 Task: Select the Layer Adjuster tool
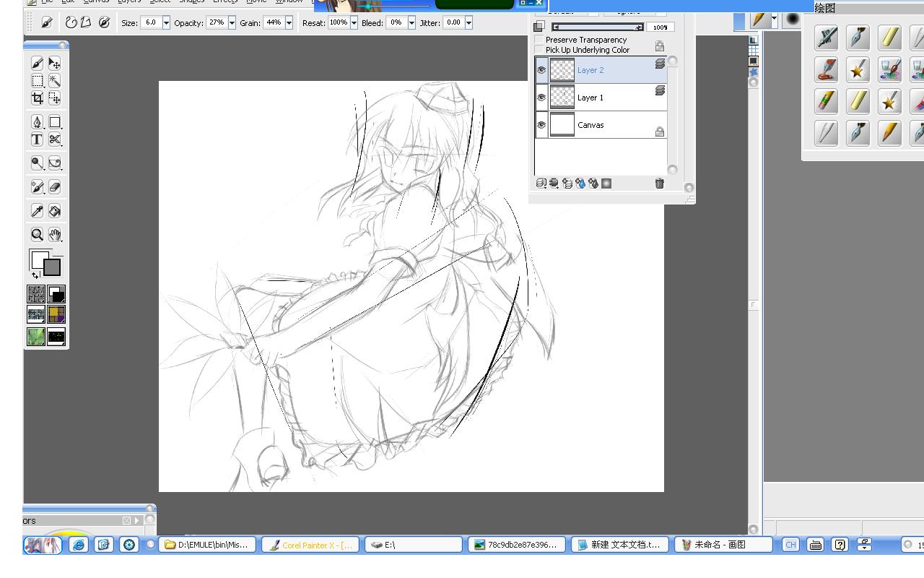click(x=55, y=64)
